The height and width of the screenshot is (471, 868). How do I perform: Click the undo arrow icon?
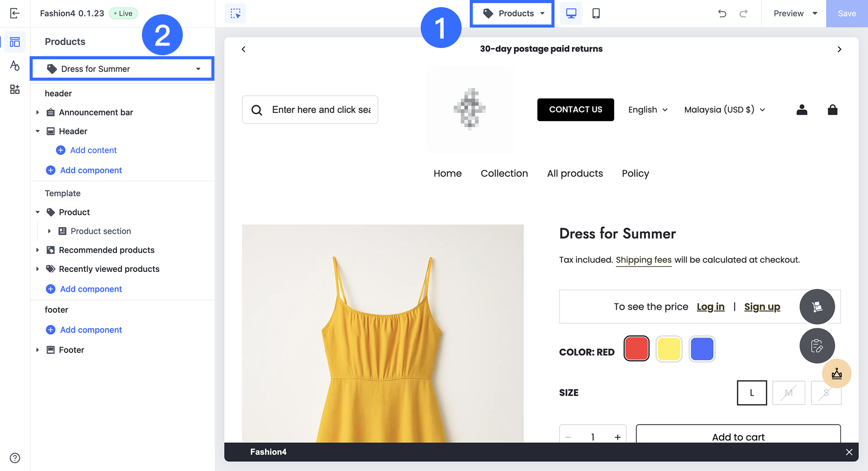pyautogui.click(x=722, y=14)
